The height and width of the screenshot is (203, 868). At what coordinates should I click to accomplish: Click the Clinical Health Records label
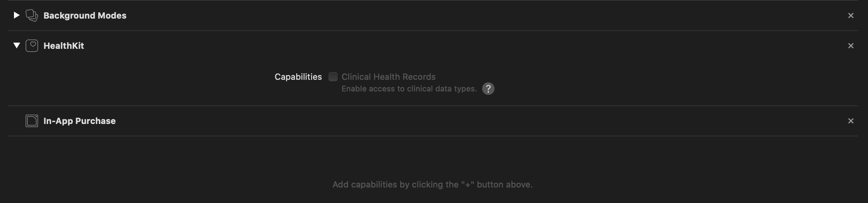point(388,77)
